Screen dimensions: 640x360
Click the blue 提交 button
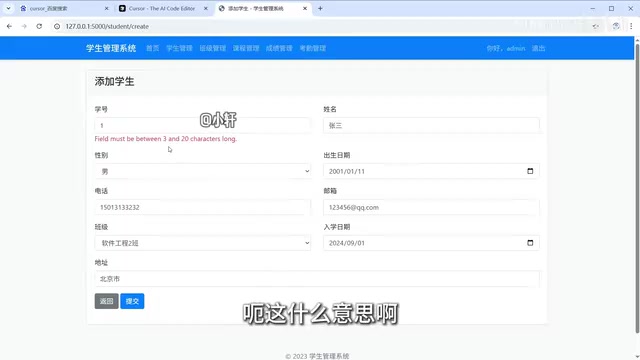[x=132, y=301]
